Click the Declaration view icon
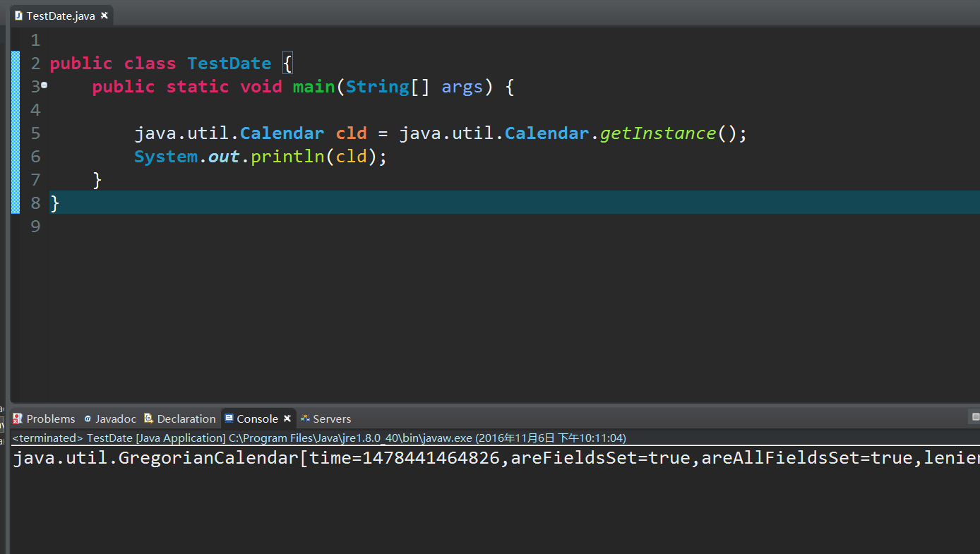The height and width of the screenshot is (554, 980). [148, 418]
